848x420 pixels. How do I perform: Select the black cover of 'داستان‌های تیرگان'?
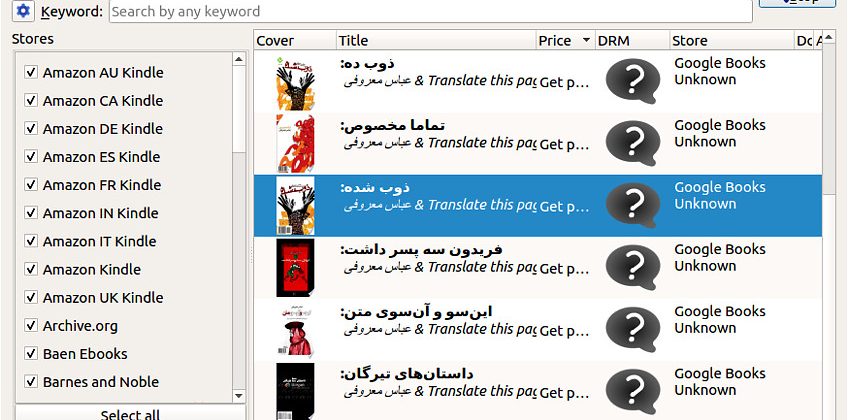295,391
